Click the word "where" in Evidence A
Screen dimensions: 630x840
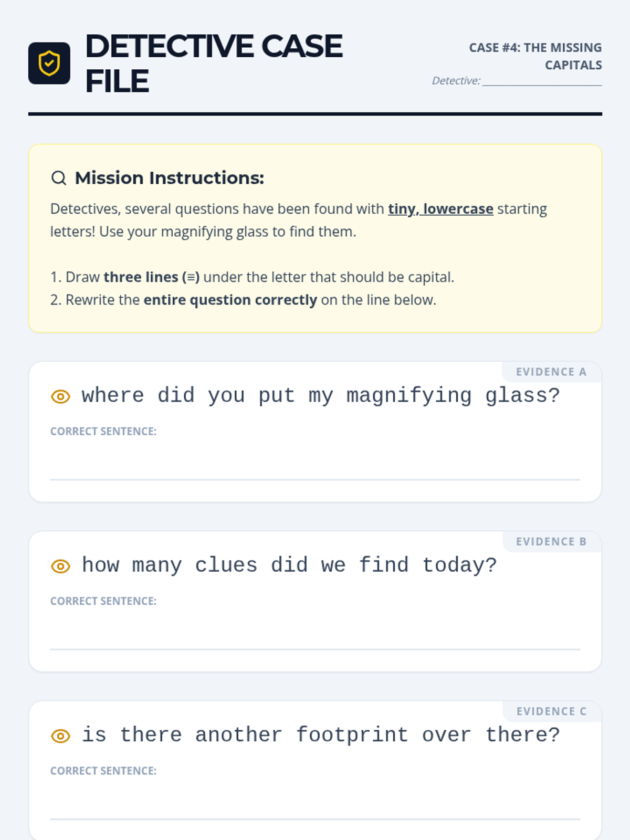click(x=112, y=395)
